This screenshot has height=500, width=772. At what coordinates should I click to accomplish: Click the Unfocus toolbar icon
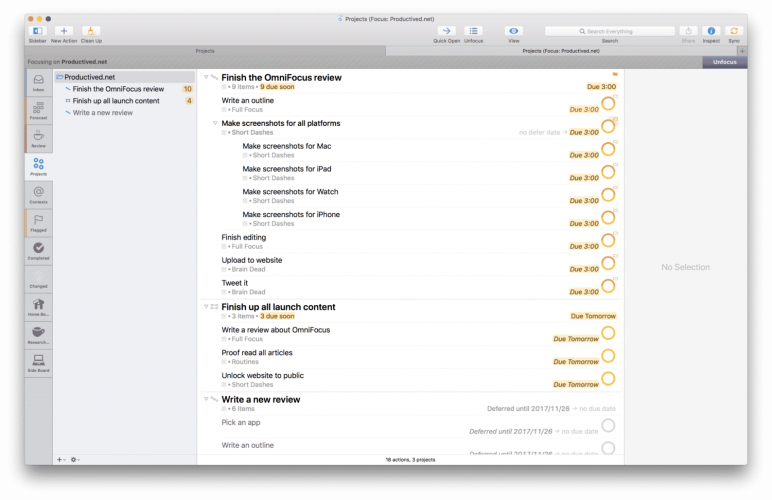pos(473,31)
